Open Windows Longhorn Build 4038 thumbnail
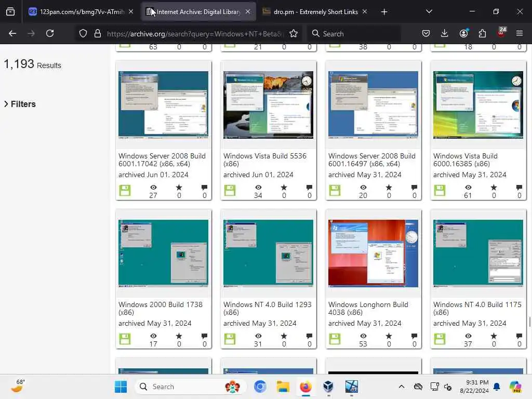This screenshot has height=399, width=532. [x=373, y=254]
